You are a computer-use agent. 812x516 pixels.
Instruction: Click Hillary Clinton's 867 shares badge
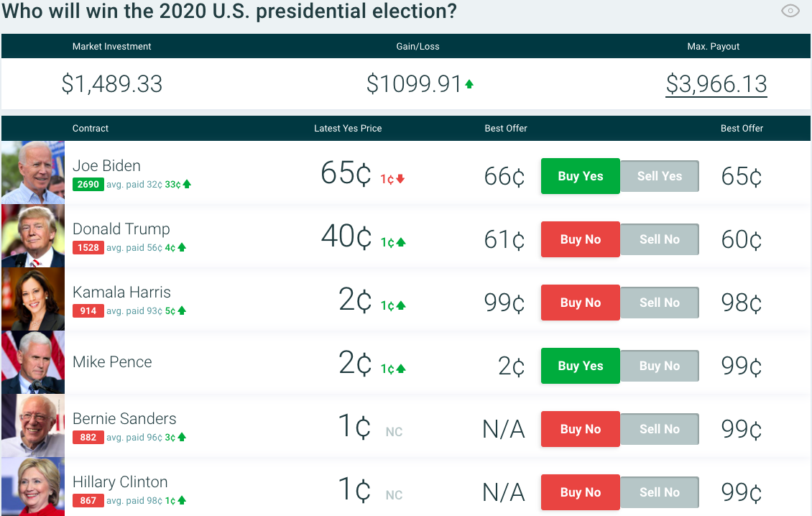(88, 501)
